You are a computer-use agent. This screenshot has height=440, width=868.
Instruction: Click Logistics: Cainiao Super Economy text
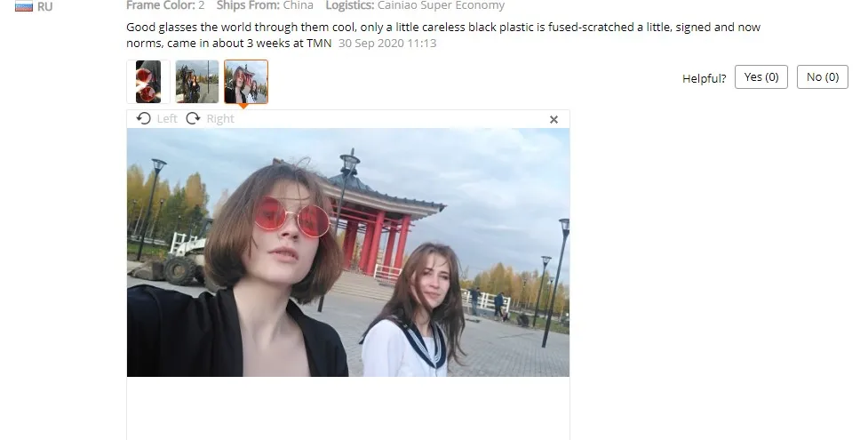(x=415, y=5)
